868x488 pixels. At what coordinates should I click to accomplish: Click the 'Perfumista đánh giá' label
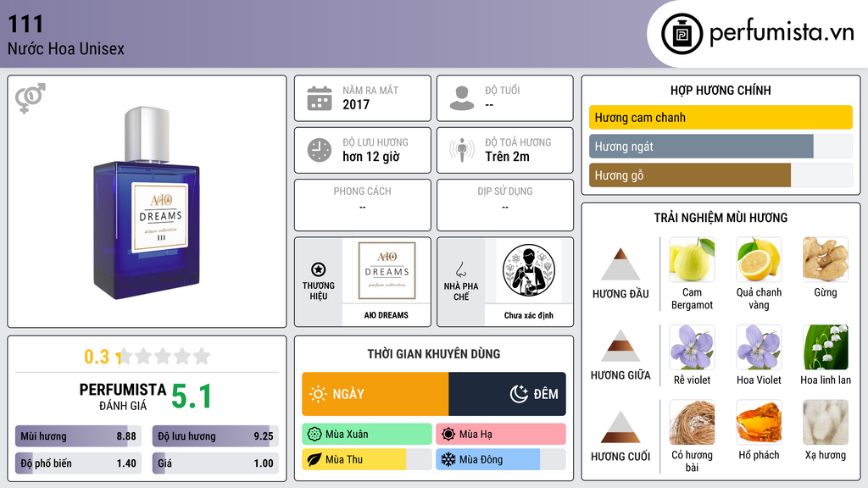click(123, 396)
